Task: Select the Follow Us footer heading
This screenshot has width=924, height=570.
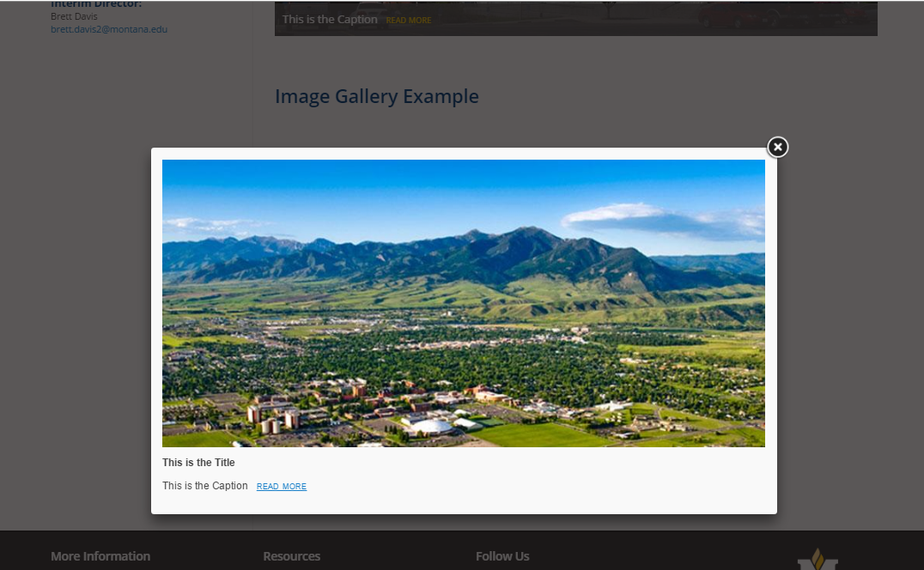Action: point(502,556)
